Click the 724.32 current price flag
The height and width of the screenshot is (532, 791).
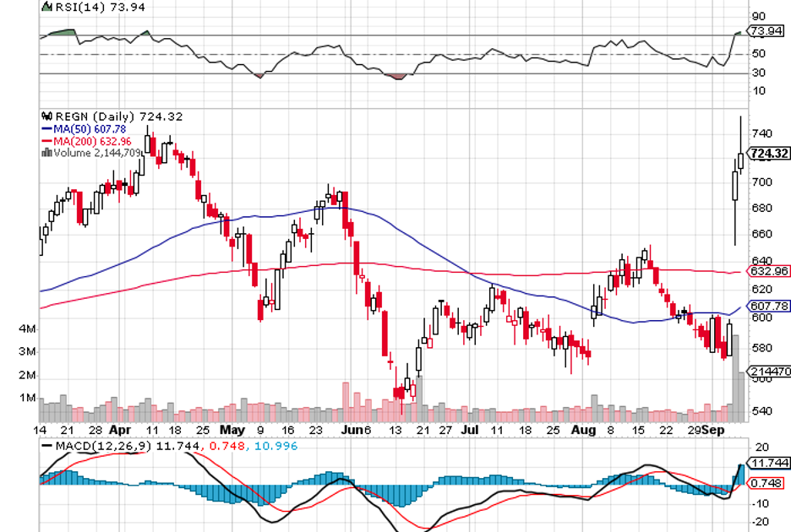768,153
